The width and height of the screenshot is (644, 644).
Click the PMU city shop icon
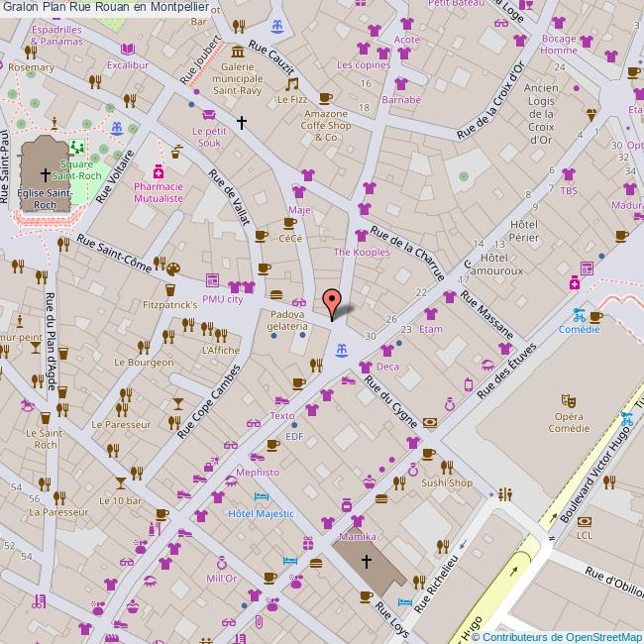click(x=213, y=281)
